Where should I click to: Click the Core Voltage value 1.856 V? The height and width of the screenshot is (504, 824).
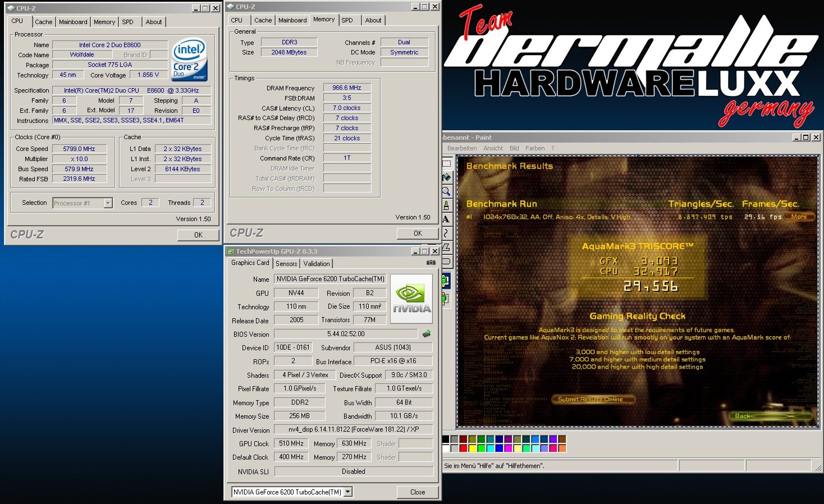[149, 75]
